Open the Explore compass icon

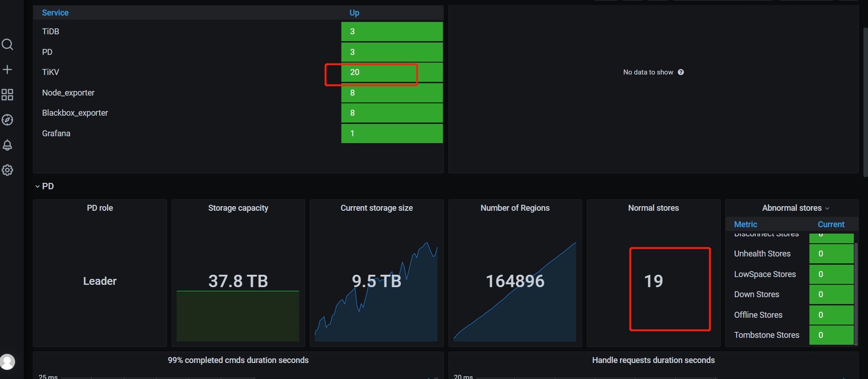point(7,120)
